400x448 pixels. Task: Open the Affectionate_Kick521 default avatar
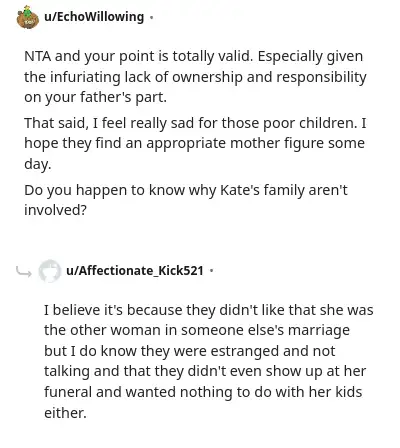[50, 271]
